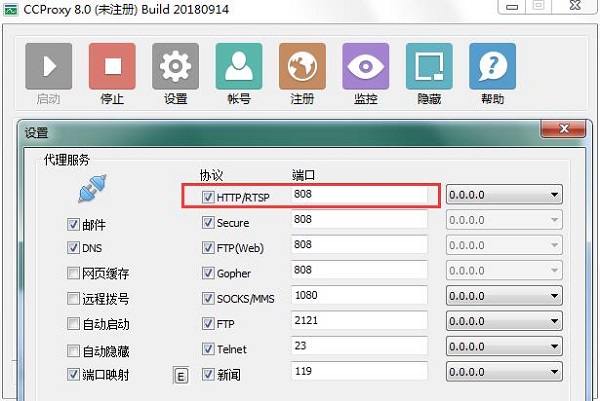Open Settings (设置) gear icon
Screen dimensions: 600x401
click(176, 66)
